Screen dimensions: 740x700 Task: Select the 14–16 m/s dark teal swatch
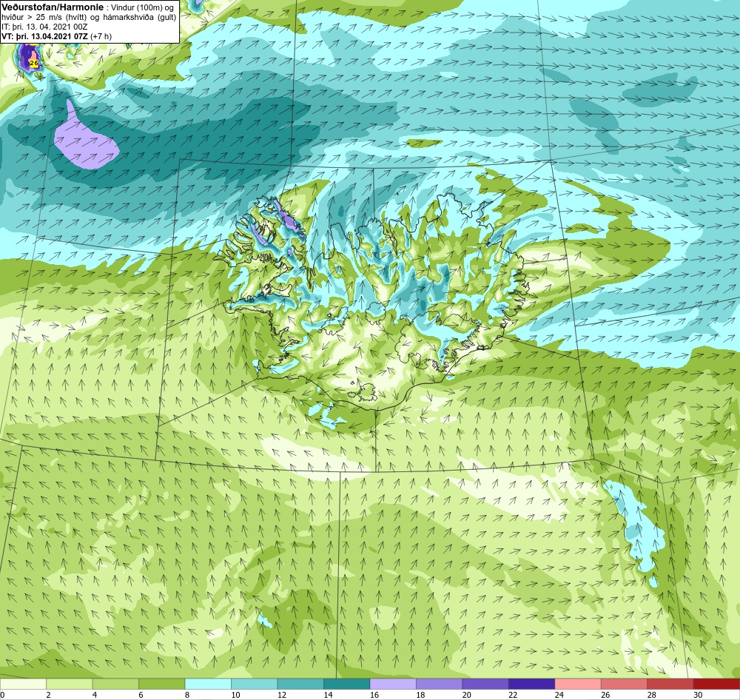(x=347, y=684)
